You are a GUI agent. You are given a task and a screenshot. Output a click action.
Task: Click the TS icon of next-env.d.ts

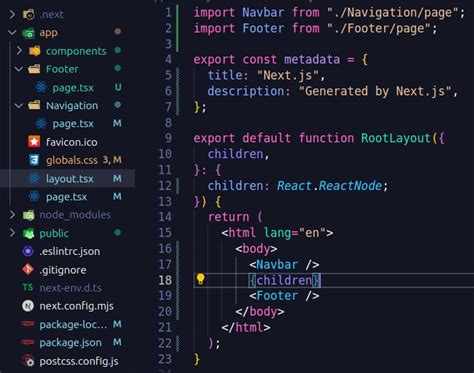click(28, 287)
